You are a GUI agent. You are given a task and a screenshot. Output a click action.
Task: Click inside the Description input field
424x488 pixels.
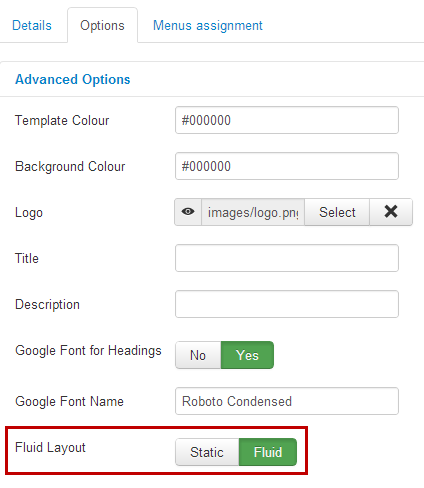(287, 304)
